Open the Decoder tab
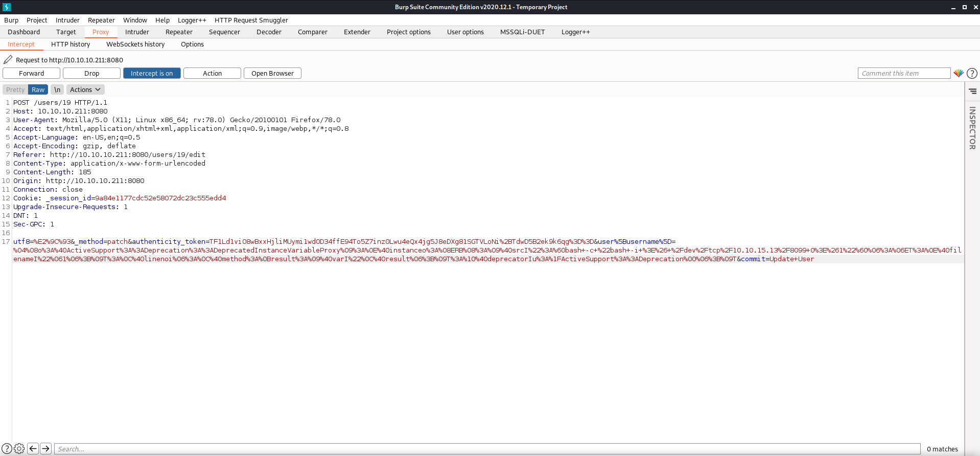The image size is (980, 456). tap(269, 32)
